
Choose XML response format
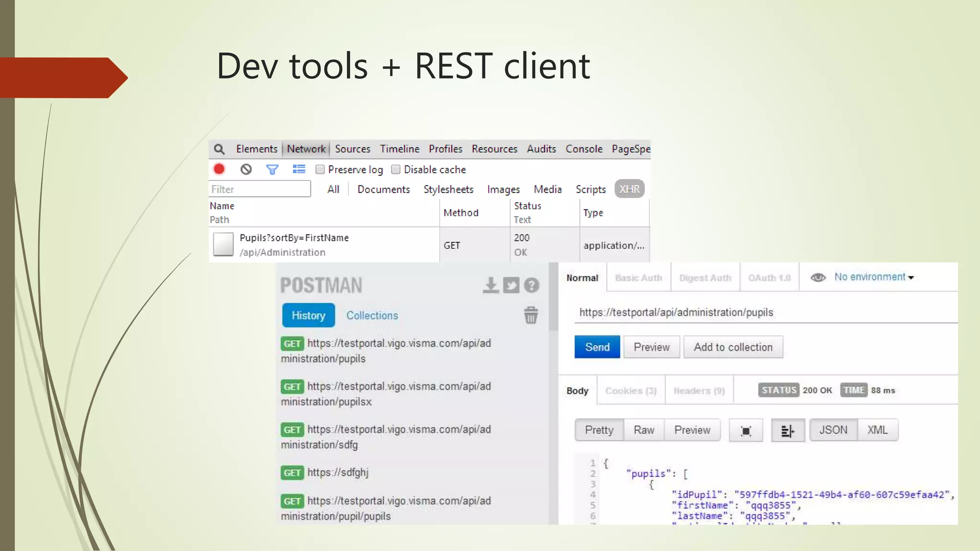[878, 430]
